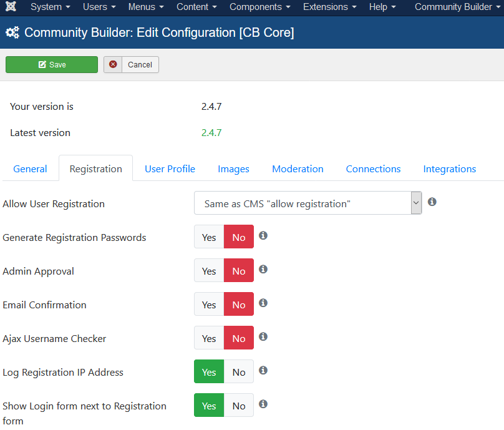
Task: Click the Joomla logo icon
Action: coord(11,6)
